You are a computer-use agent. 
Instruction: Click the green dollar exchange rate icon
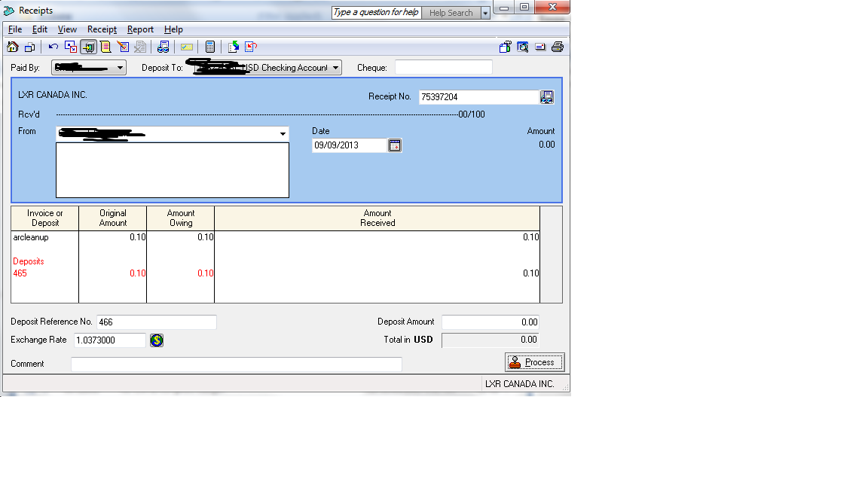point(157,340)
